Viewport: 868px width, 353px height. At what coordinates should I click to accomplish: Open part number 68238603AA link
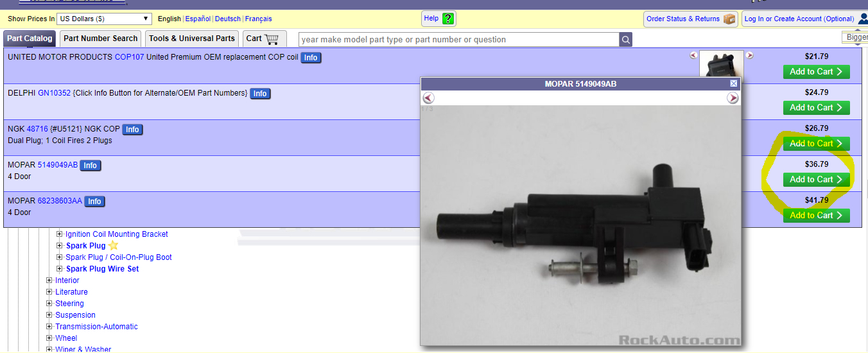(60, 201)
